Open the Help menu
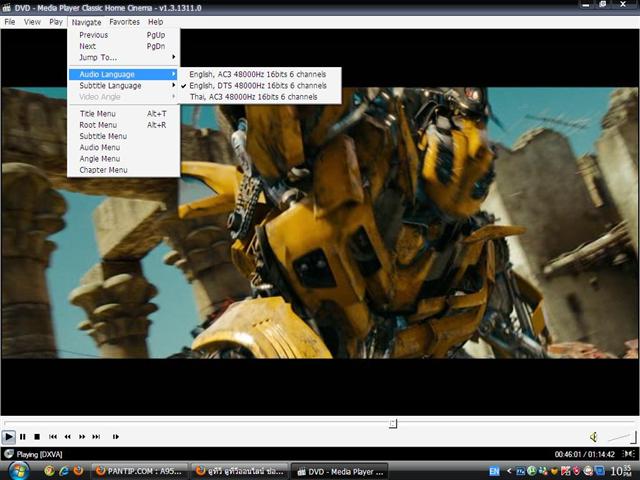This screenshot has width=640, height=480. click(156, 22)
